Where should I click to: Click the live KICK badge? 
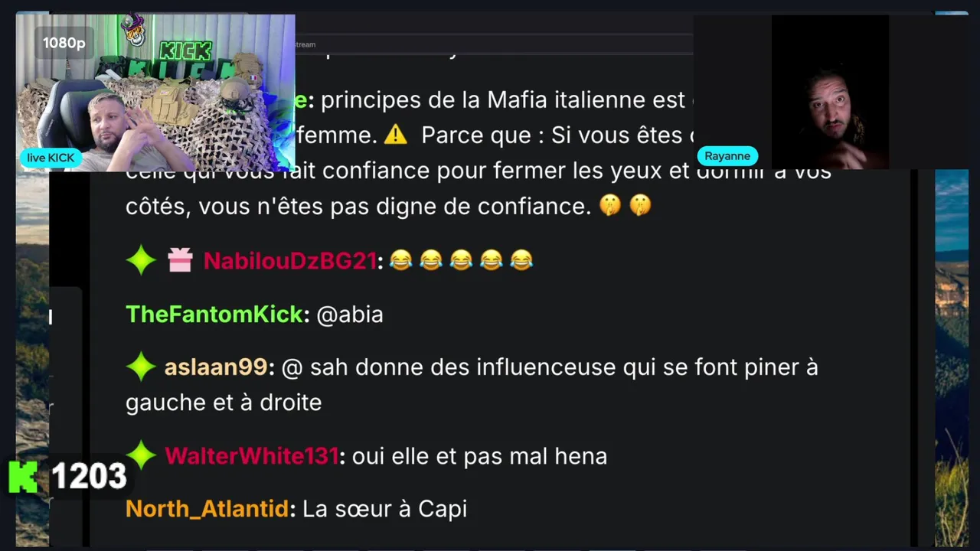51,158
